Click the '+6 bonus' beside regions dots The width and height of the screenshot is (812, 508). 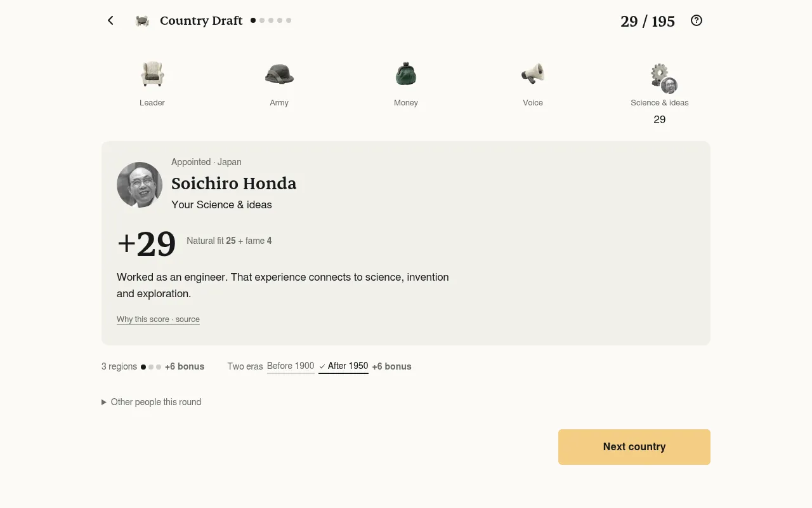pos(185,366)
